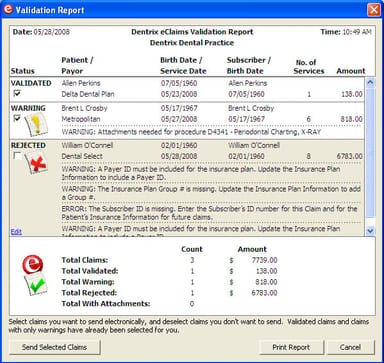Click the VALIDATED status label

31,83
